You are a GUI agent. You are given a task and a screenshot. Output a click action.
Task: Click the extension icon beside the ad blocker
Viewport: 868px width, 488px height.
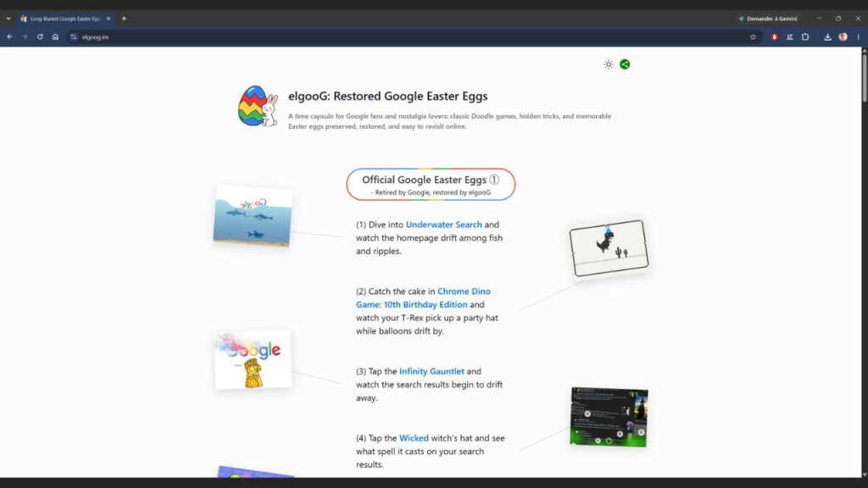pos(790,37)
